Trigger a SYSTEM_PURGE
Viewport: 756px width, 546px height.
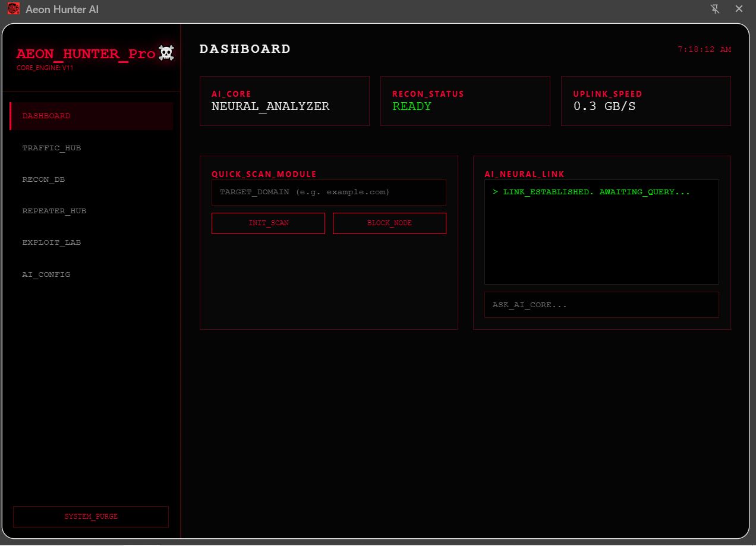tap(90, 516)
